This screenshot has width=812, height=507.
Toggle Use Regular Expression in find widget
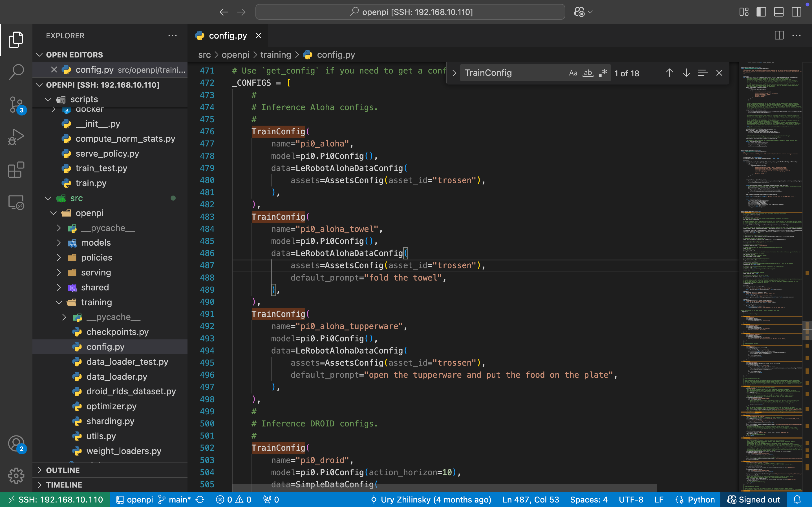click(603, 73)
